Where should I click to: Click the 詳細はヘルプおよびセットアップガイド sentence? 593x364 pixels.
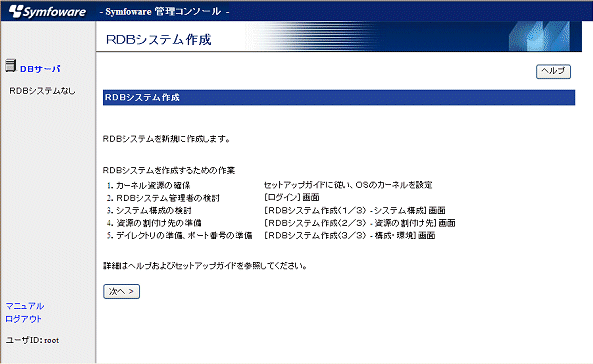[x=205, y=266]
